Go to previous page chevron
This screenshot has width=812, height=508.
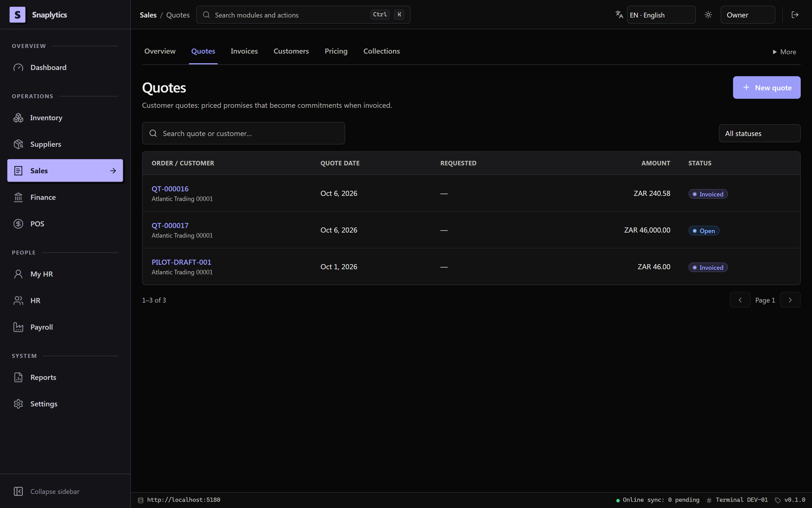740,300
